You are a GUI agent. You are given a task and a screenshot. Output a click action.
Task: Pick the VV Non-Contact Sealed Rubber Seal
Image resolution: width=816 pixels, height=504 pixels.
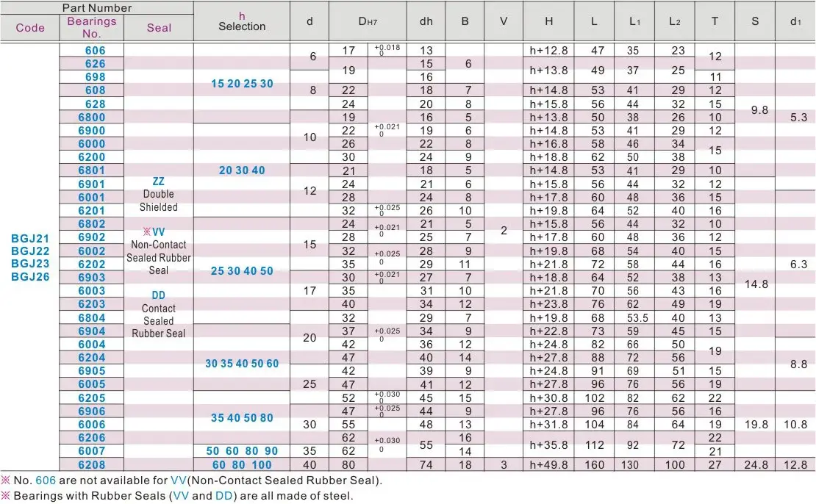(158, 251)
